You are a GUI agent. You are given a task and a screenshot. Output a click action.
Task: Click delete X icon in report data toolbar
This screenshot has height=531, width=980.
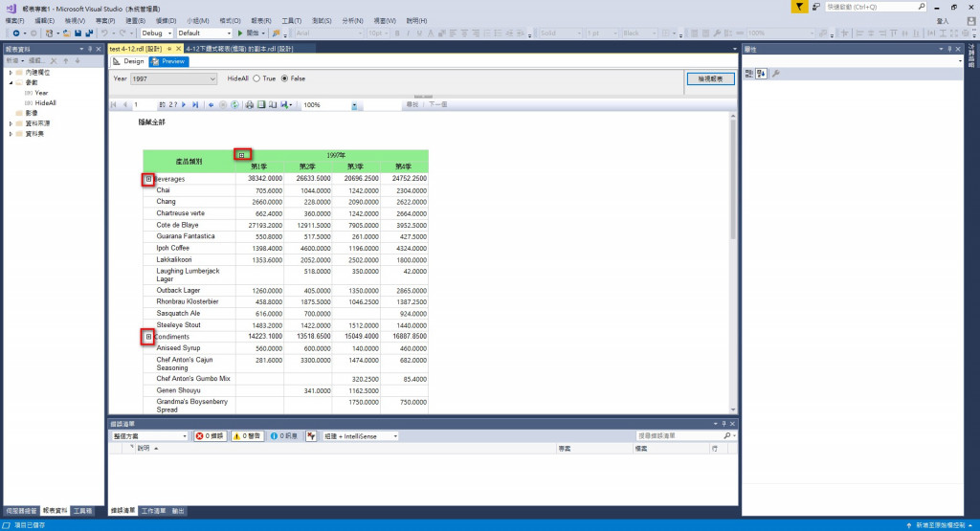(x=54, y=60)
